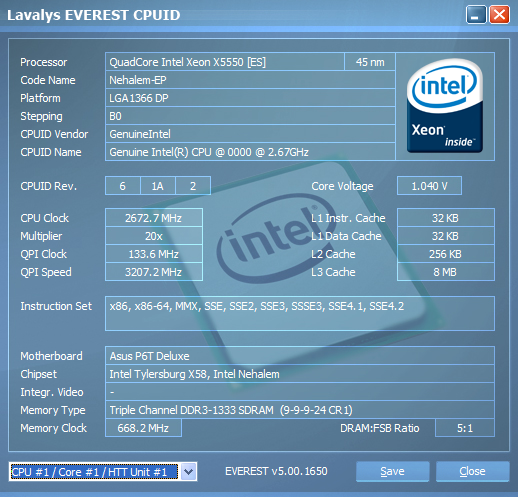Screen dimensions: 518x497
Task: Select the CPU #1 / Core #1 combo box
Action: coord(103,472)
